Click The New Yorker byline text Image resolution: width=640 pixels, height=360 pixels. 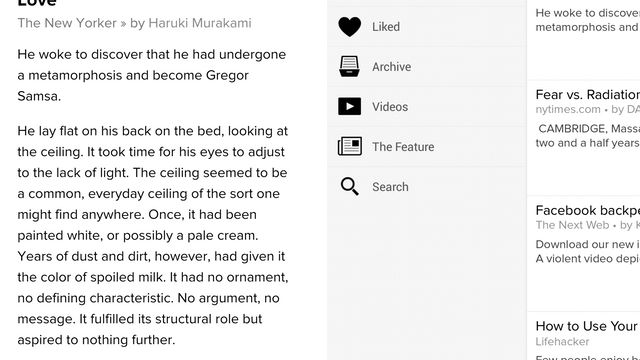[134, 23]
